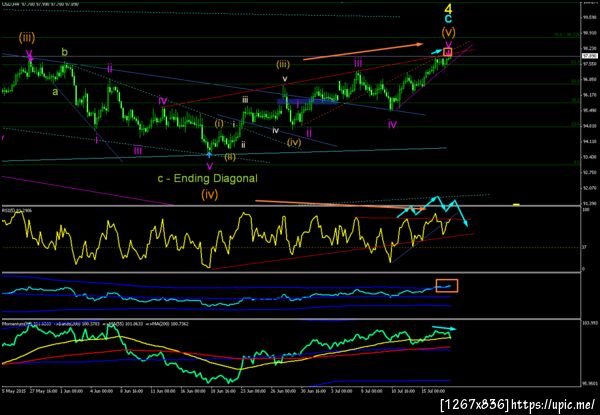The height and width of the screenshot is (415, 600).
Task: Select the blue highlighted rectangle on the price chart
Action: (308, 101)
